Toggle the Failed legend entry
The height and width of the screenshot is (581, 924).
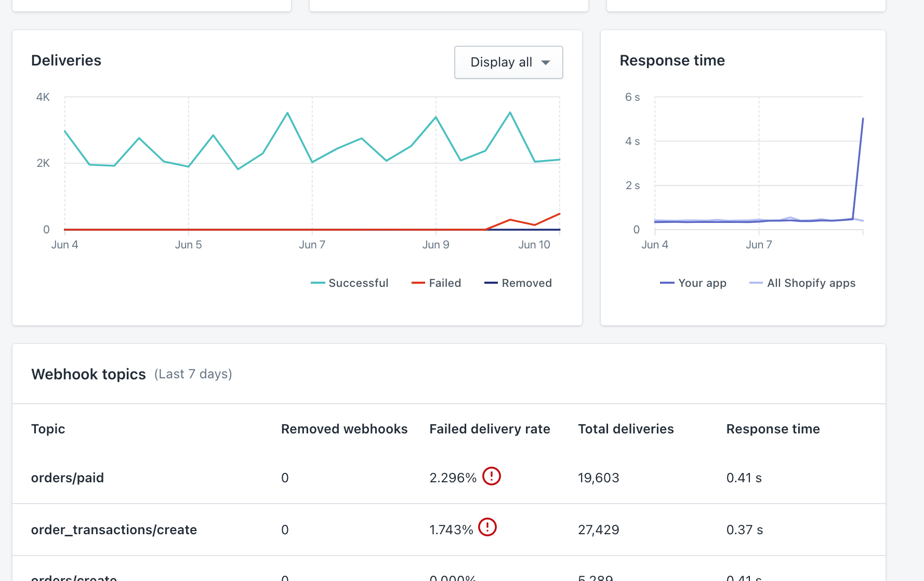point(436,283)
